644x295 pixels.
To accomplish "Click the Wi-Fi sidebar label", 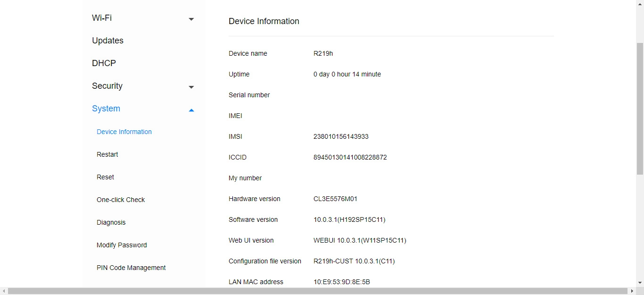I will [102, 18].
